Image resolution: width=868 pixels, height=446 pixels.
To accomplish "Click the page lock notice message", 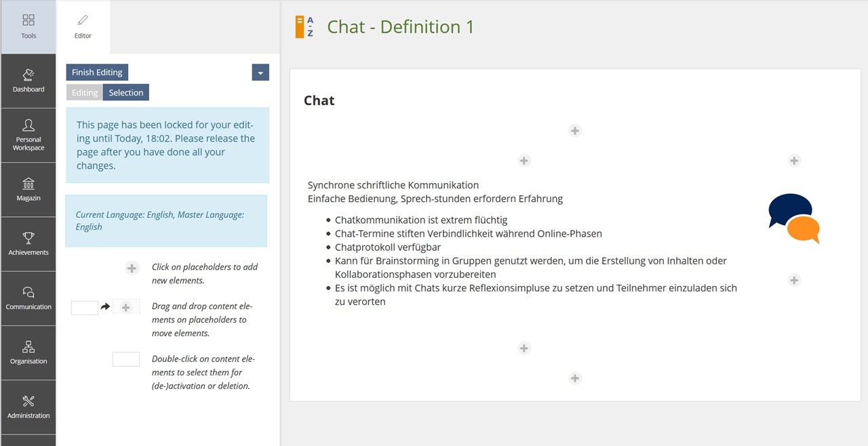I will (167, 145).
